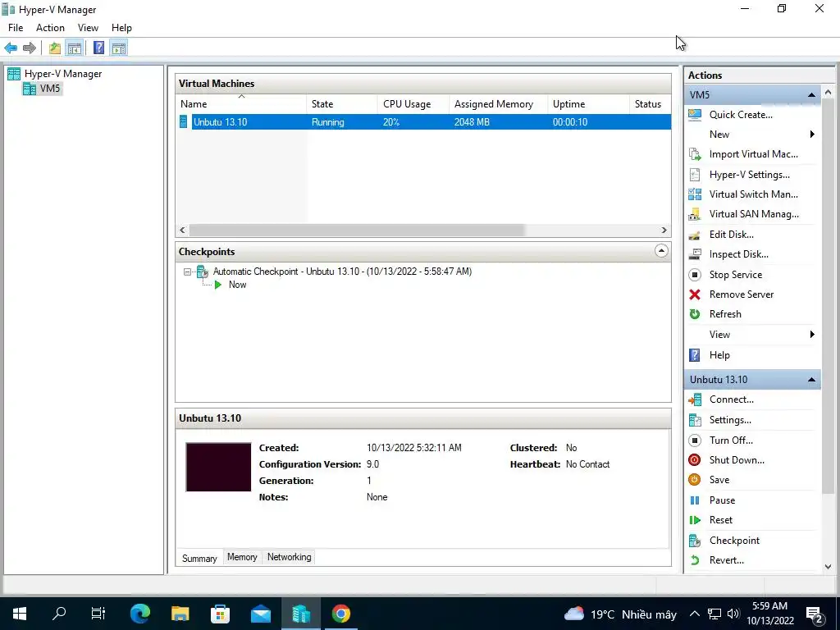Viewport: 840px width, 630px height.
Task: Click the Hyper-V Settings icon
Action: tap(695, 175)
